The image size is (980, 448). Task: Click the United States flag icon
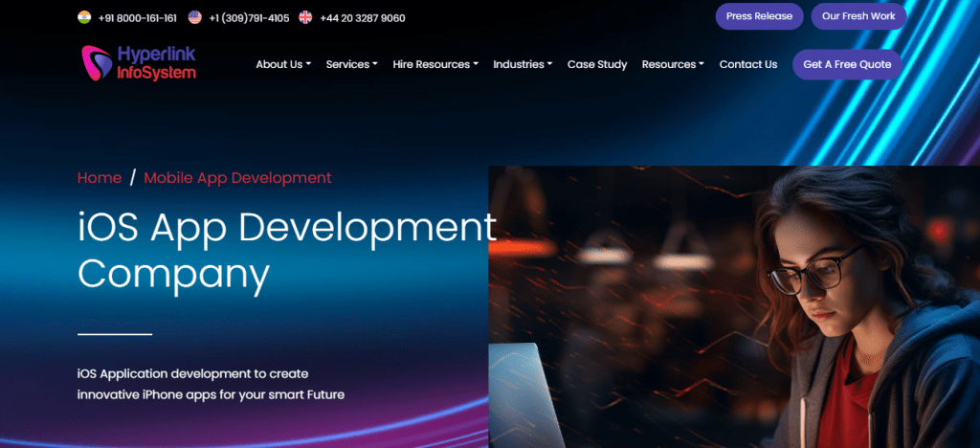[195, 17]
